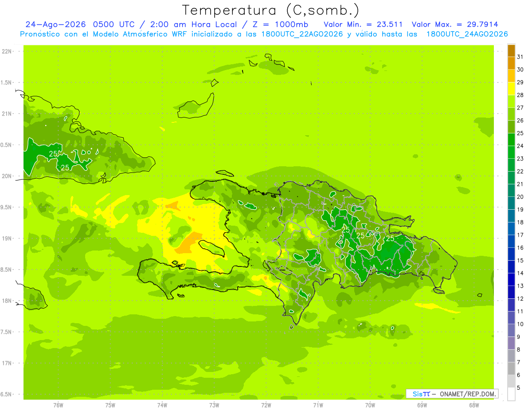
Task: Pick the blue legend swatch between 16 and 17
Action: coord(511,241)
